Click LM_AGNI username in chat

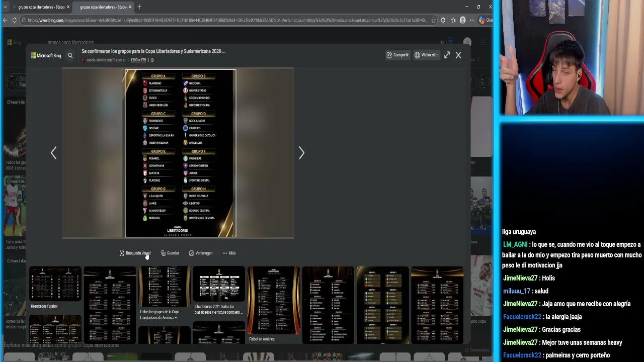(515, 244)
